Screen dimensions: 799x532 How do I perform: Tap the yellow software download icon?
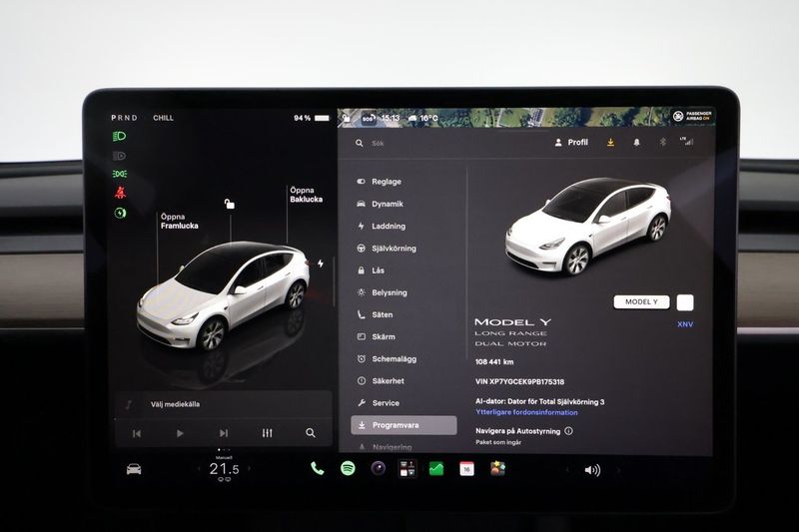610,143
